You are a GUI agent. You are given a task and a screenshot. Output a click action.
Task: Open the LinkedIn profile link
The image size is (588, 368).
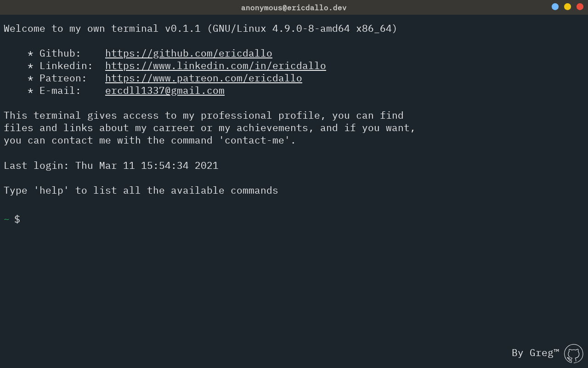(215, 66)
